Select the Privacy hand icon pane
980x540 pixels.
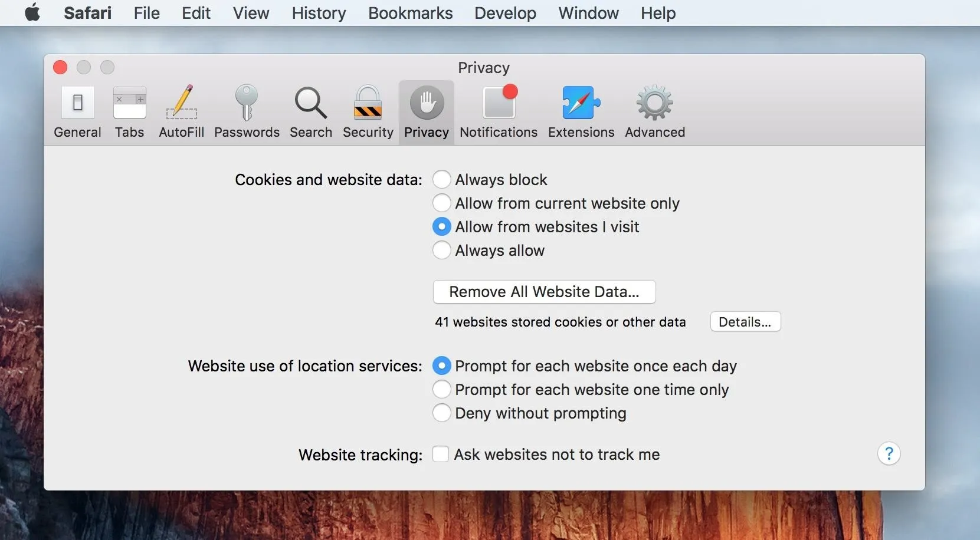pos(427,113)
